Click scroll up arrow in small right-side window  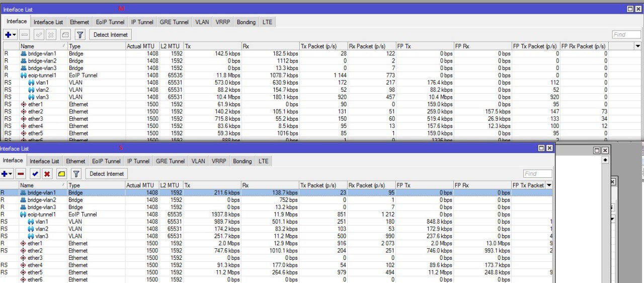[605, 160]
